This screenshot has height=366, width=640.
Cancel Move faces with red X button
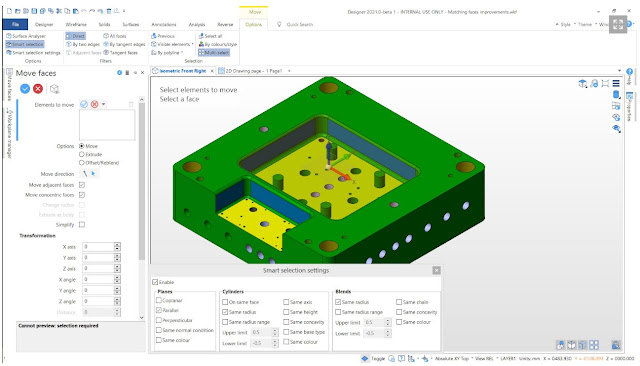[38, 89]
